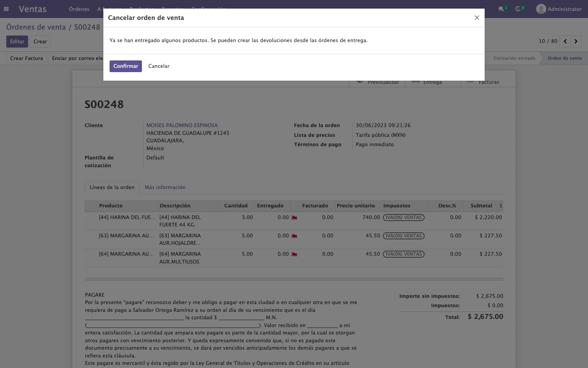
Task: Open customer MOISES PALOMINO ESPINOSA link
Action: [182, 126]
